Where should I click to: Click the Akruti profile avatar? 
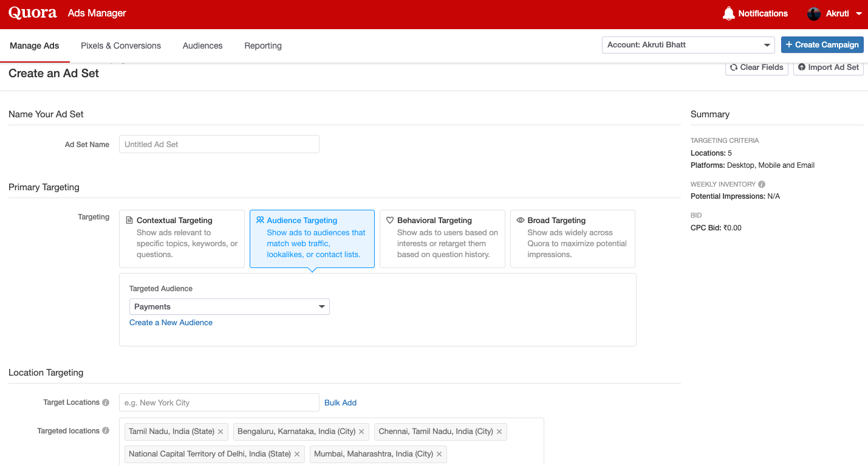(814, 13)
